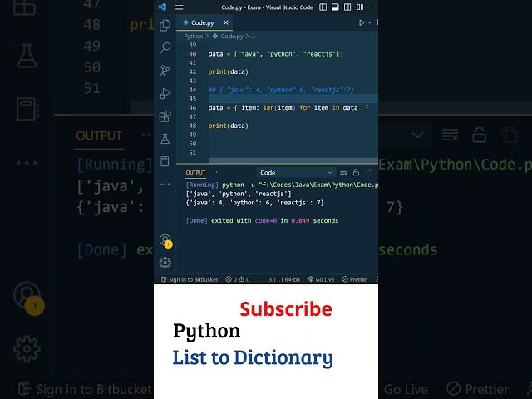Toggle output scroll lock in center window
This screenshot has width=532, height=399.
click(356, 172)
